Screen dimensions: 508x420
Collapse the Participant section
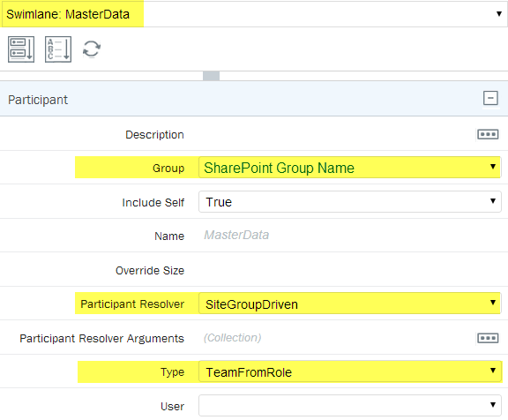pyautogui.click(x=490, y=98)
